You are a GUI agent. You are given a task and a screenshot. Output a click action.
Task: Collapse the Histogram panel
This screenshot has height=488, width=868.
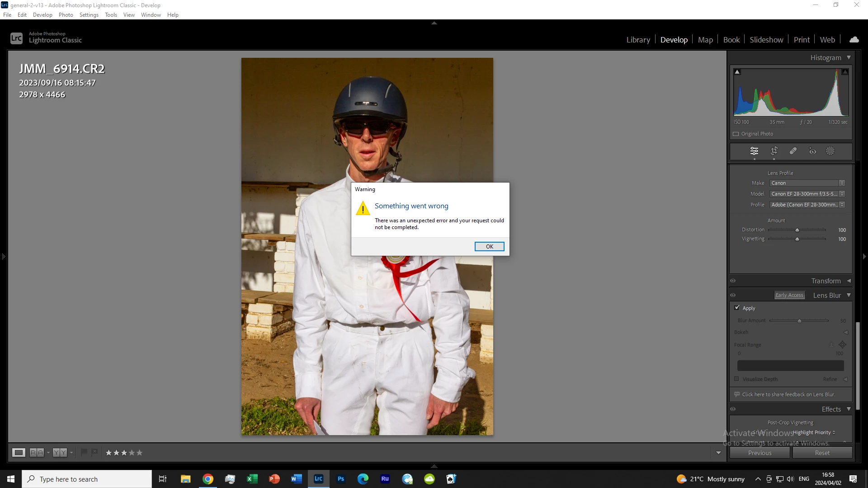849,57
